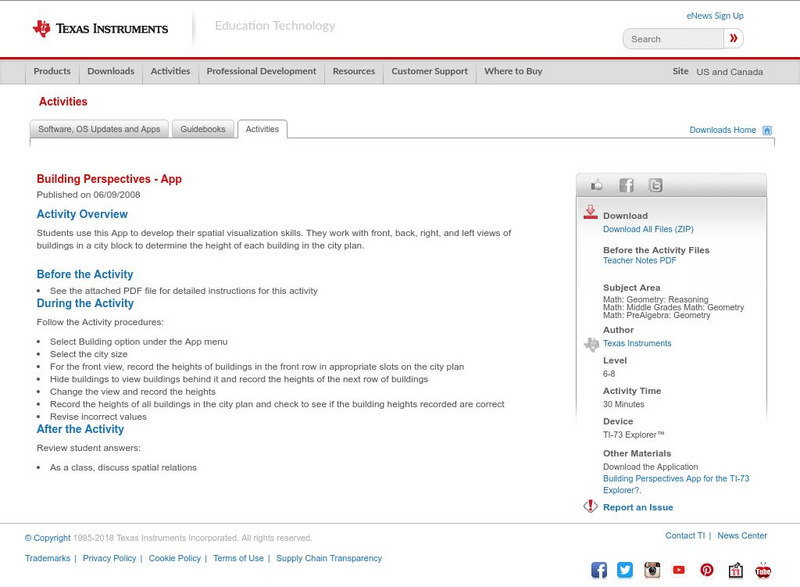
Task: Open TI's Pinterest page from the footer
Action: click(x=705, y=569)
